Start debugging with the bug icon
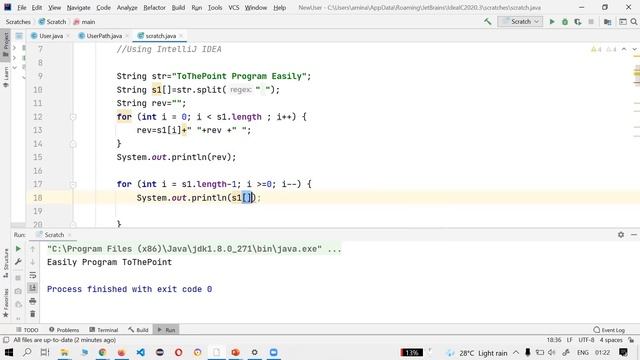640x360 pixels. coord(565,22)
